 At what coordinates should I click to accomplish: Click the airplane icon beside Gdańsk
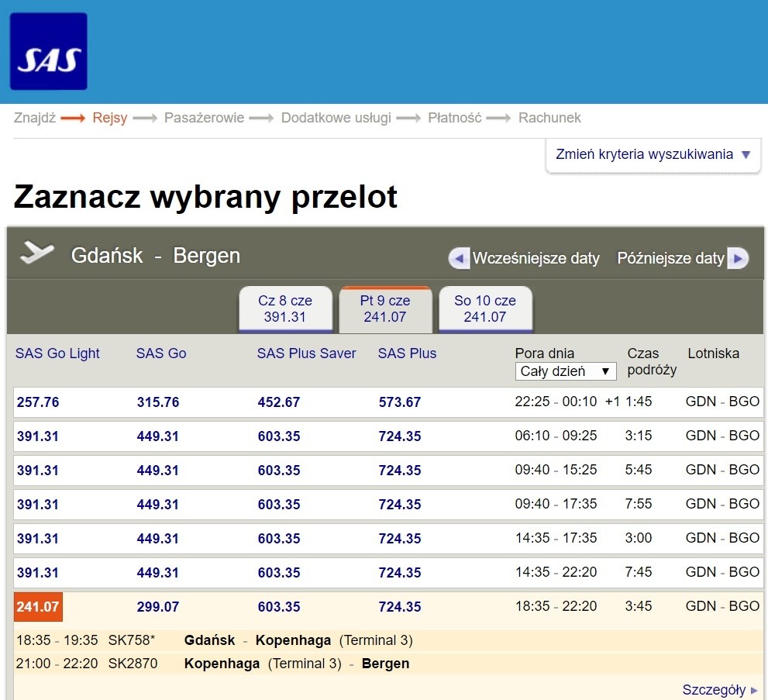(37, 253)
